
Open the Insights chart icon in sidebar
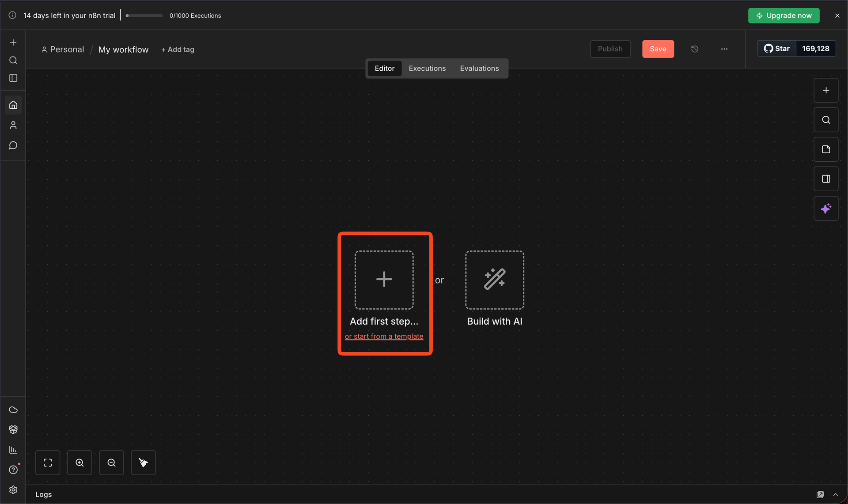(x=13, y=450)
